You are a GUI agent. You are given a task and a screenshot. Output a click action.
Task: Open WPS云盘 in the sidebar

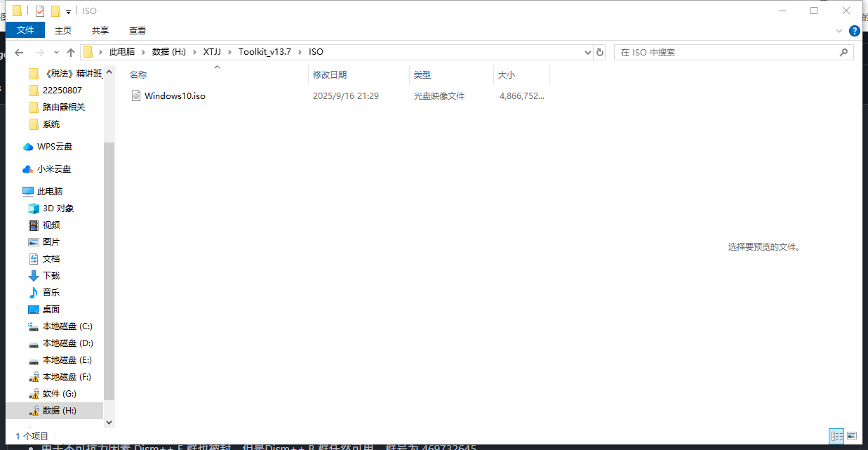tap(54, 147)
